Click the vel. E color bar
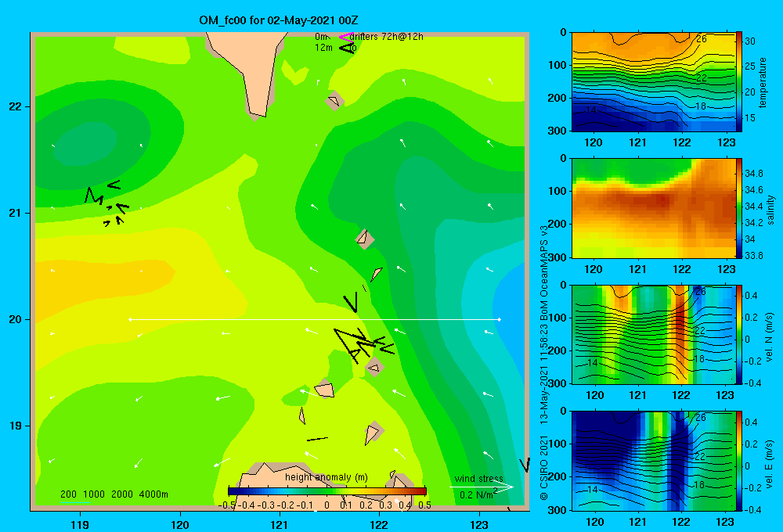 [x=739, y=461]
